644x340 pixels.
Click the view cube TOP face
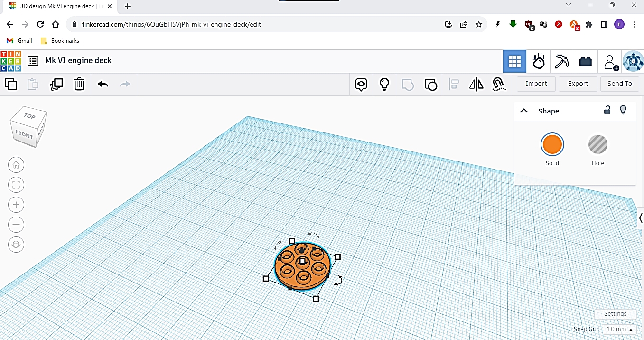(x=29, y=116)
